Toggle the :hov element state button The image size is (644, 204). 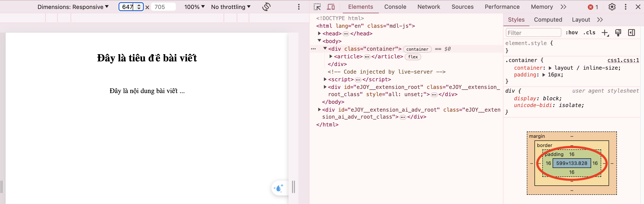coord(572,33)
